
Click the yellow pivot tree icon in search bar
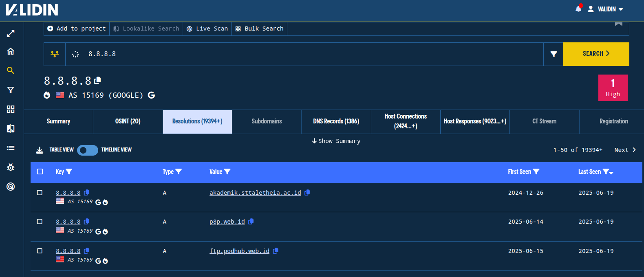pyautogui.click(x=55, y=54)
